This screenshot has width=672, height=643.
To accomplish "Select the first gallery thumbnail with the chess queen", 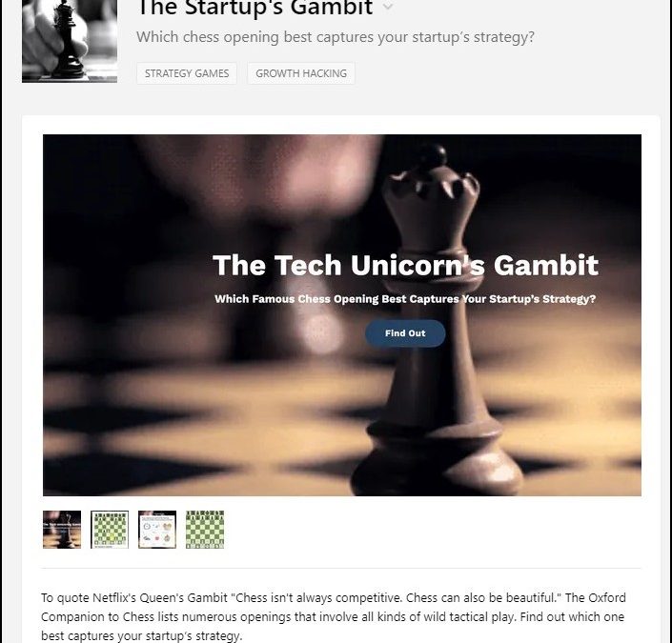I will coord(62,530).
